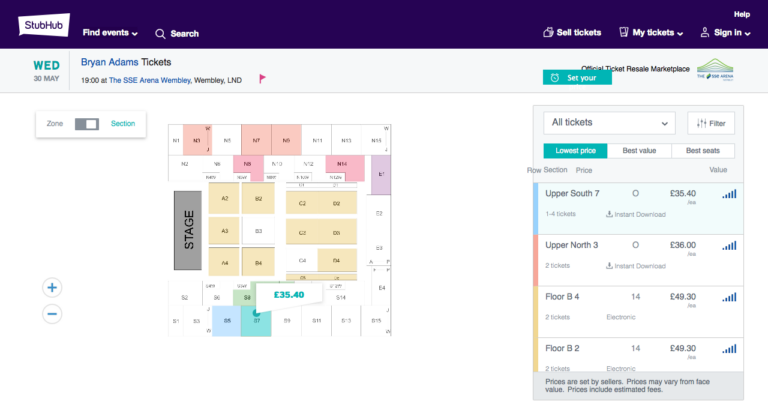The width and height of the screenshot is (768, 419).
Task: Click the Value column header
Action: coord(718,170)
